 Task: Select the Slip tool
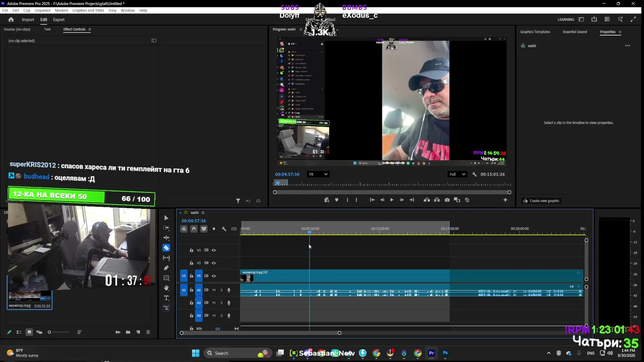(x=167, y=258)
